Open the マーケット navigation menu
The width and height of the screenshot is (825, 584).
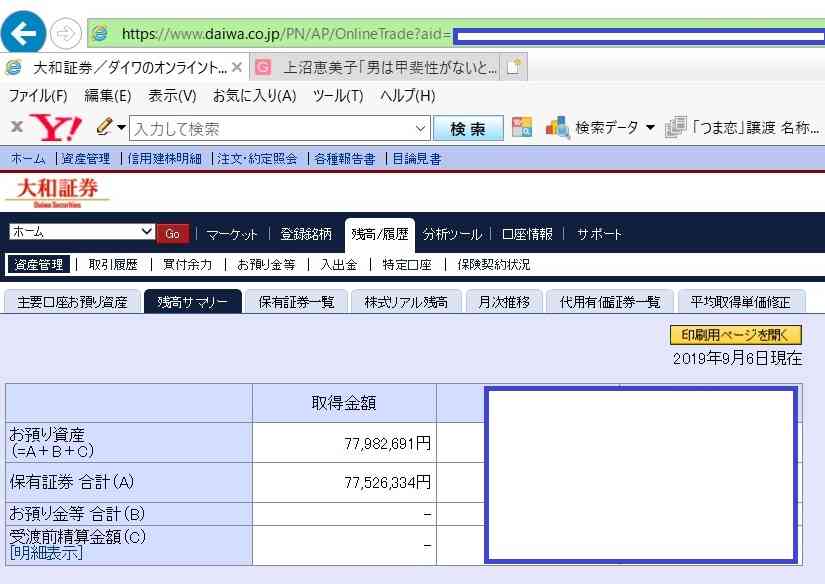tap(232, 234)
